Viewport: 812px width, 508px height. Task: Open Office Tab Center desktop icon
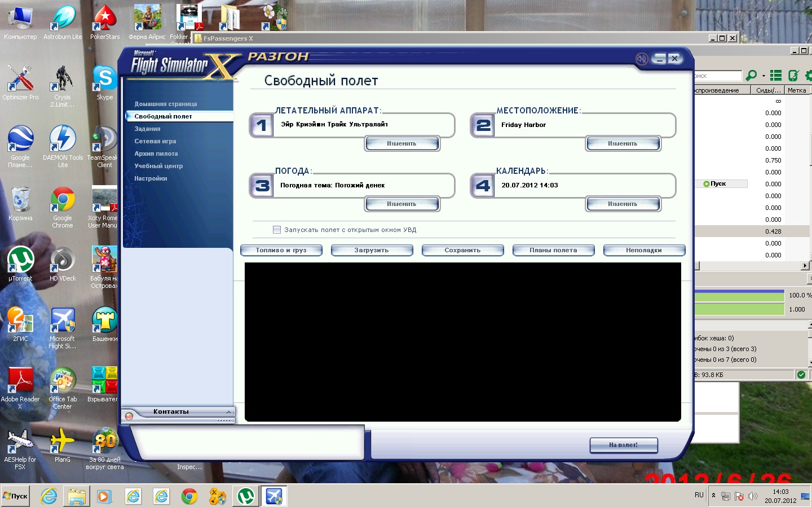63,388
